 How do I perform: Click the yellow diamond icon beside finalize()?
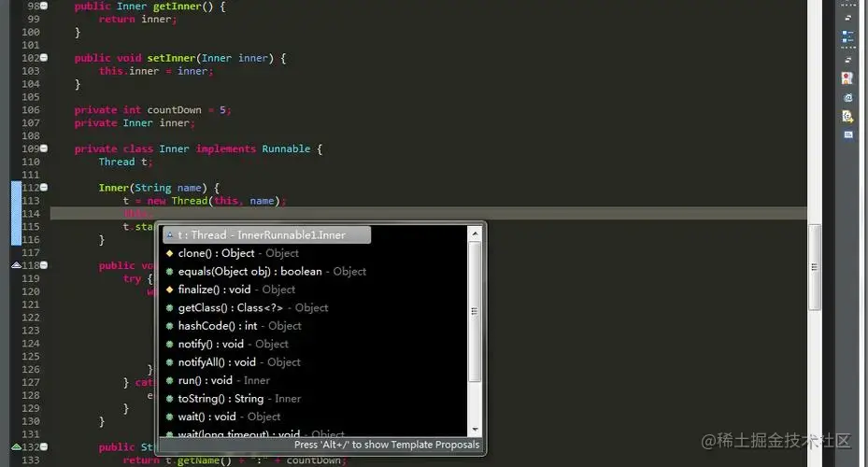pos(169,290)
